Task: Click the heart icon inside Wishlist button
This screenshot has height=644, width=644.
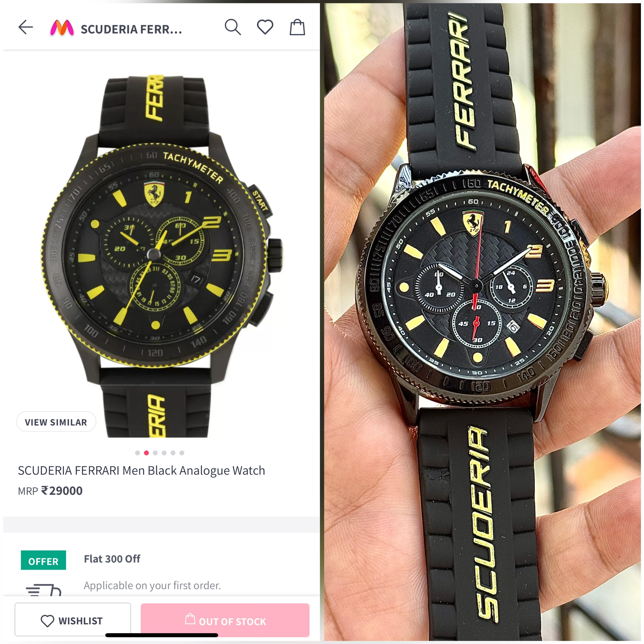Action: [47, 621]
